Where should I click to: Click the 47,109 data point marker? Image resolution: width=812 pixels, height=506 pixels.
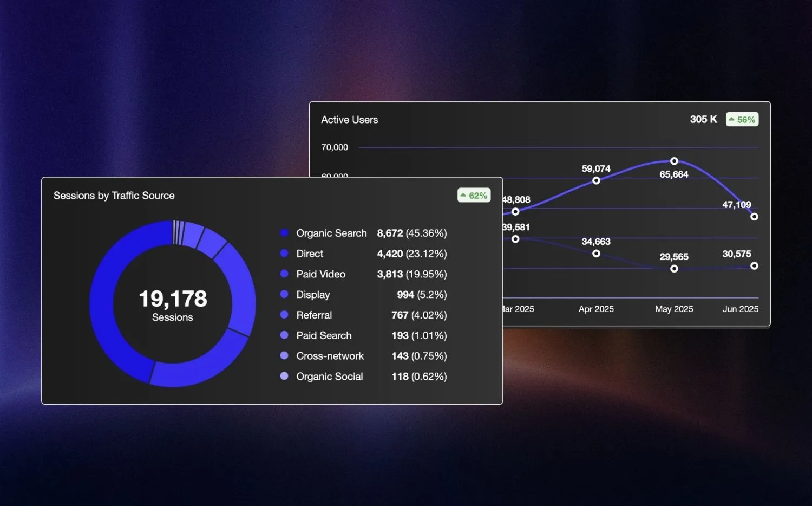click(754, 217)
